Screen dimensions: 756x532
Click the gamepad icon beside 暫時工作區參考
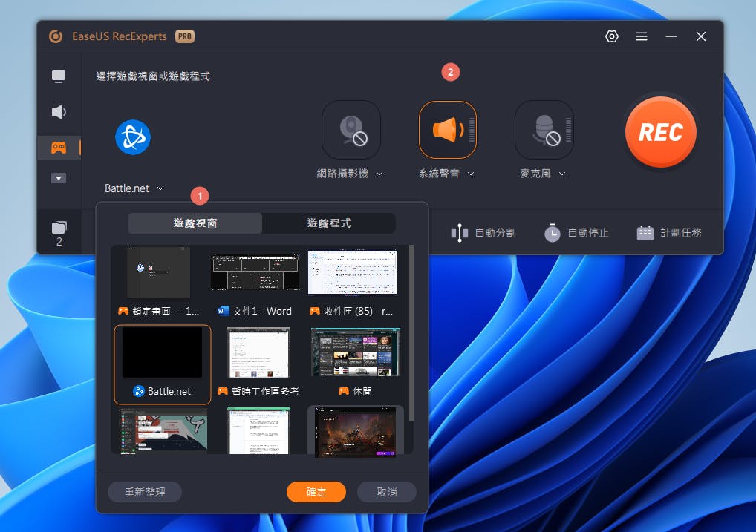click(x=222, y=391)
